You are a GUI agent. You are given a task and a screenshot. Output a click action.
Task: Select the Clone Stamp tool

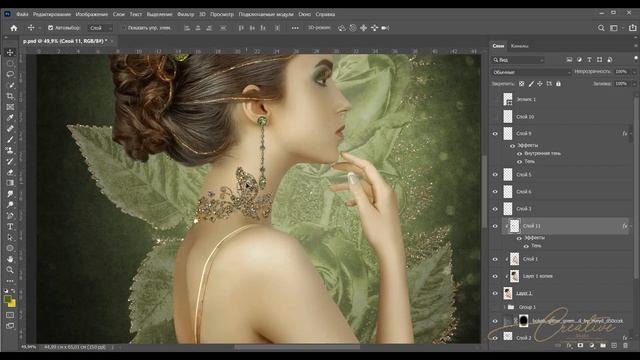pos(10,150)
